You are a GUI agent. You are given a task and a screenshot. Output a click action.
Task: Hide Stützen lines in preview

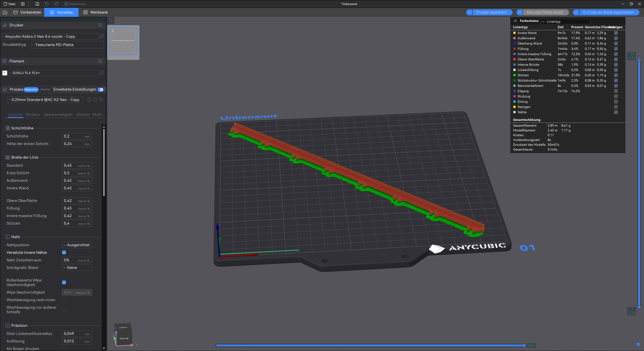616,75
